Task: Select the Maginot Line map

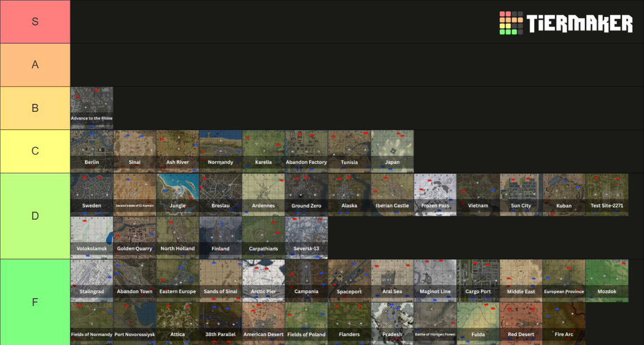Action: tap(435, 281)
